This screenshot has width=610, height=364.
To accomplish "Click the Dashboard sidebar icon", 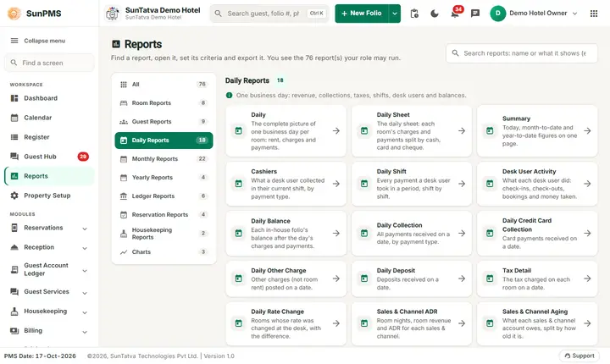I will pyautogui.click(x=14, y=98).
